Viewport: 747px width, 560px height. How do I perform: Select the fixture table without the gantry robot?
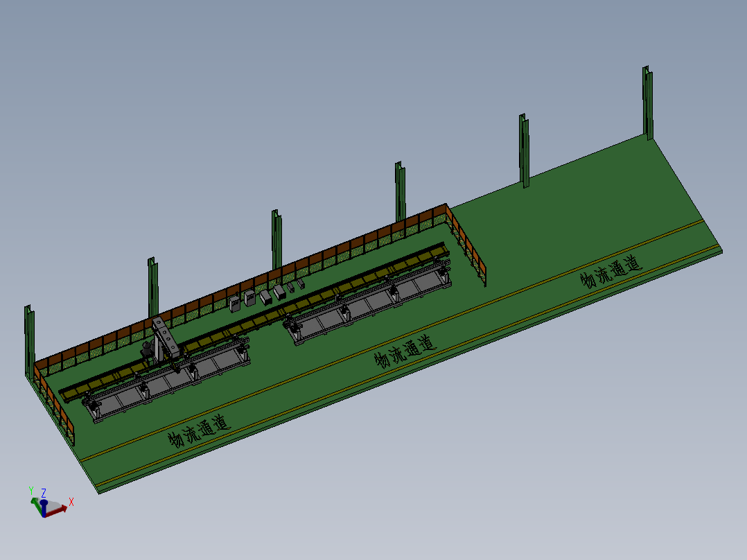click(x=368, y=303)
